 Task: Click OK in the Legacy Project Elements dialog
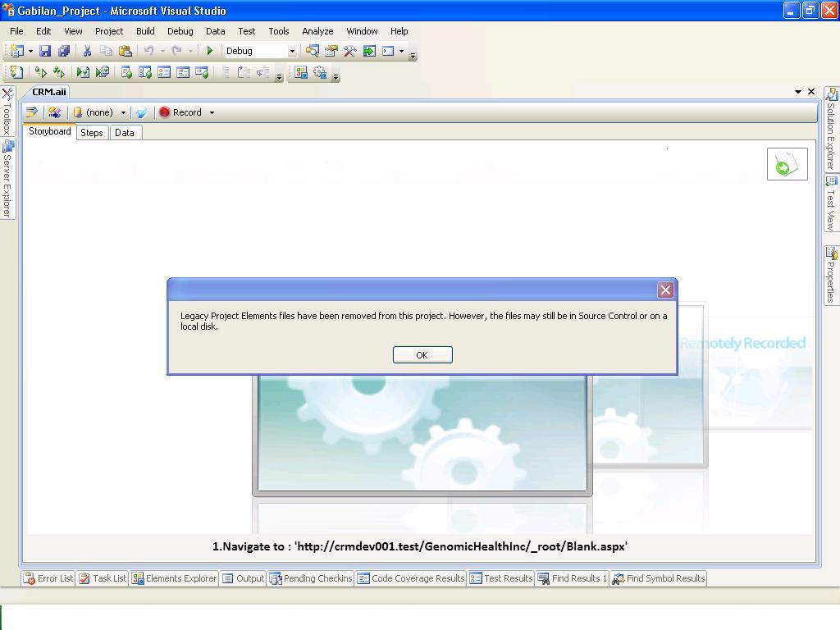(x=422, y=354)
